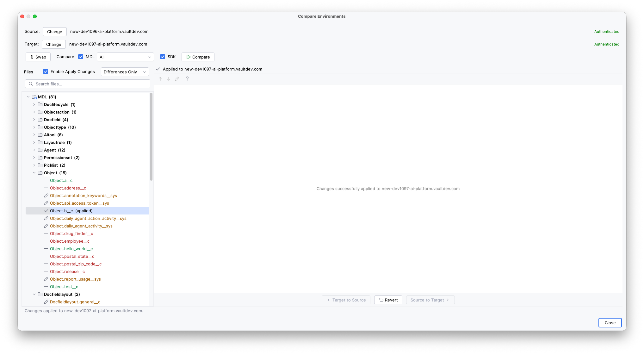Expand the Picklist (2) folder

point(34,165)
